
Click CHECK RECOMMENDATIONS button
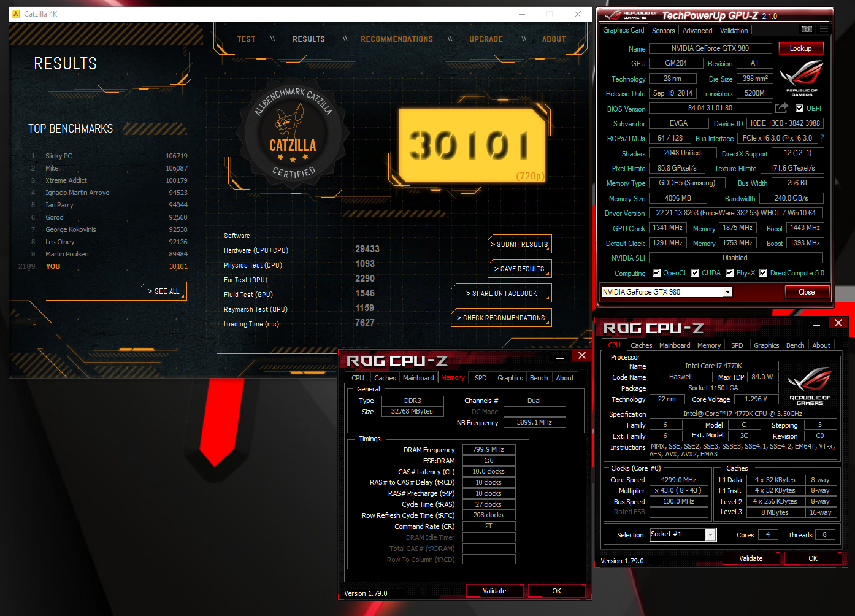501,318
